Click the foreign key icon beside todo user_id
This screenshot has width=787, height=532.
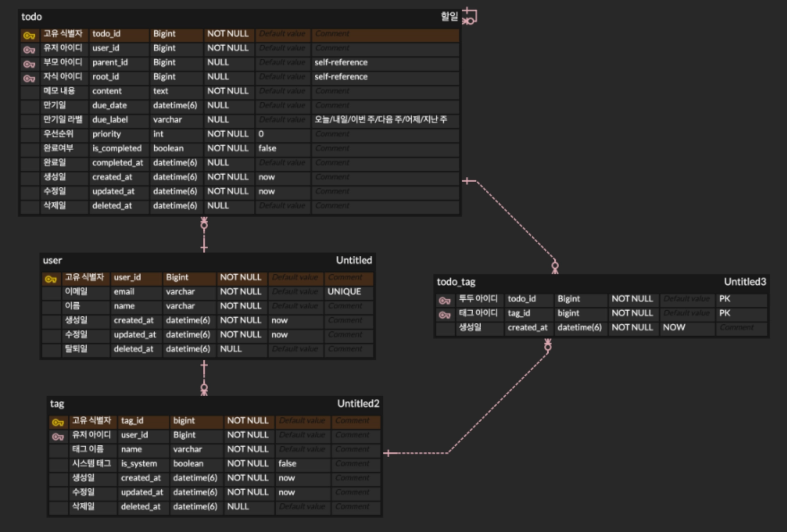click(29, 49)
